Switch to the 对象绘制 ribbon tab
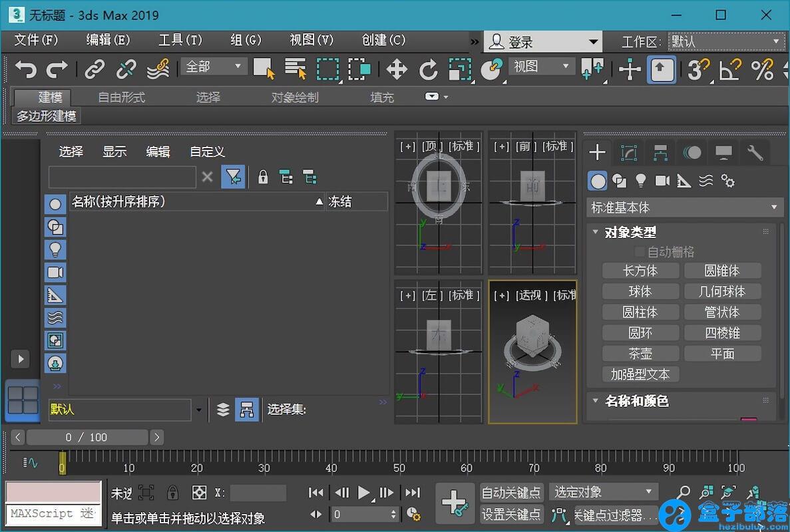 point(295,97)
